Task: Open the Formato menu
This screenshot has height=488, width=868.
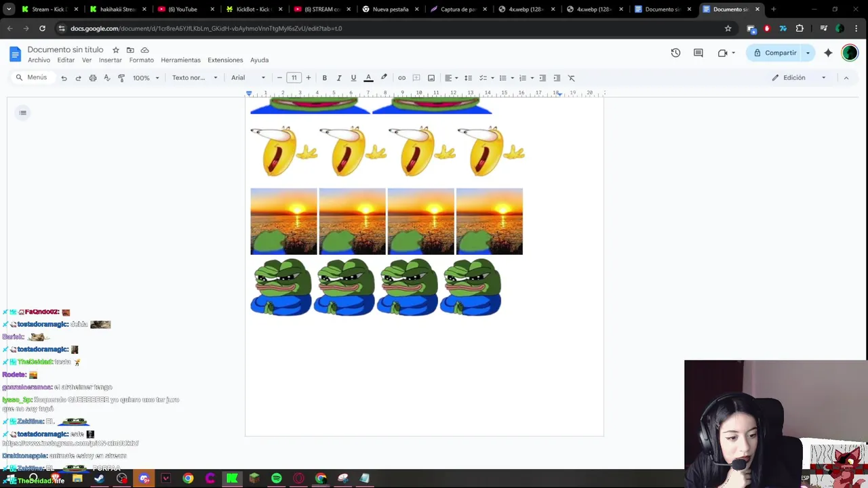Action: coord(142,60)
